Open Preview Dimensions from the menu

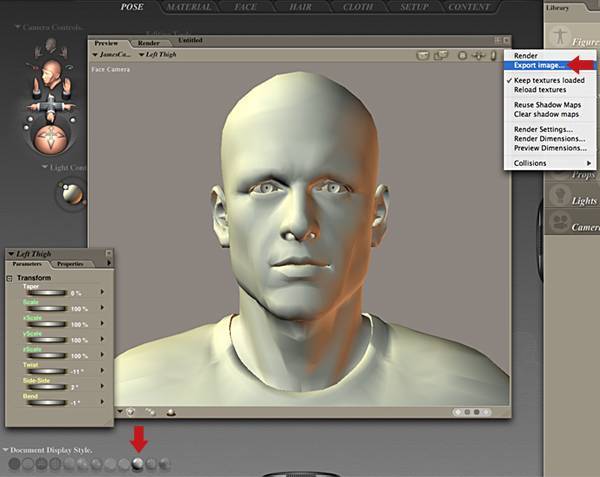click(x=550, y=148)
